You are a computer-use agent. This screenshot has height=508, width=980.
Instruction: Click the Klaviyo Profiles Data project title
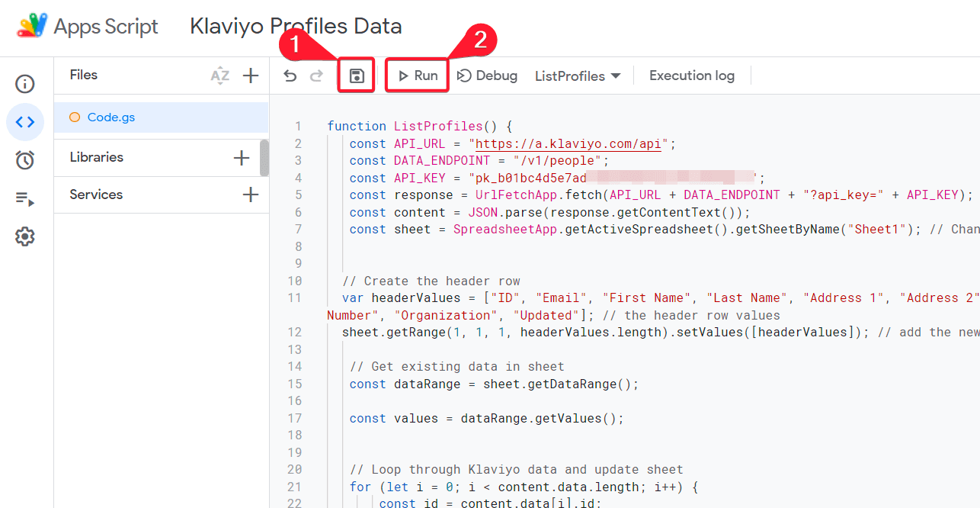click(x=296, y=27)
